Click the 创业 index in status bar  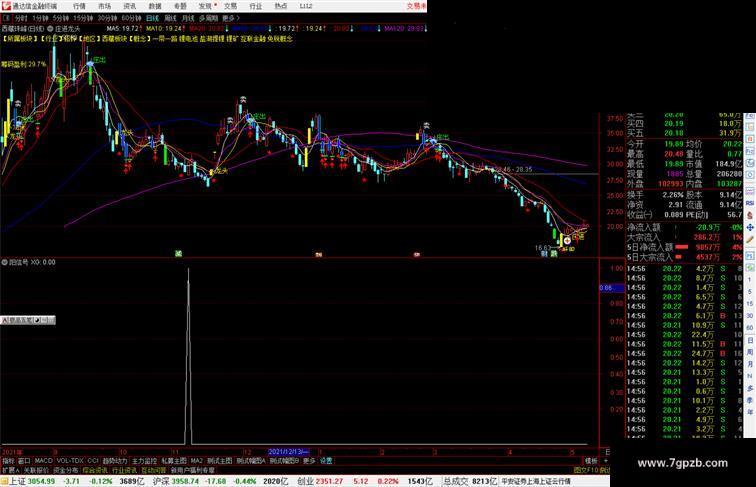[x=305, y=481]
